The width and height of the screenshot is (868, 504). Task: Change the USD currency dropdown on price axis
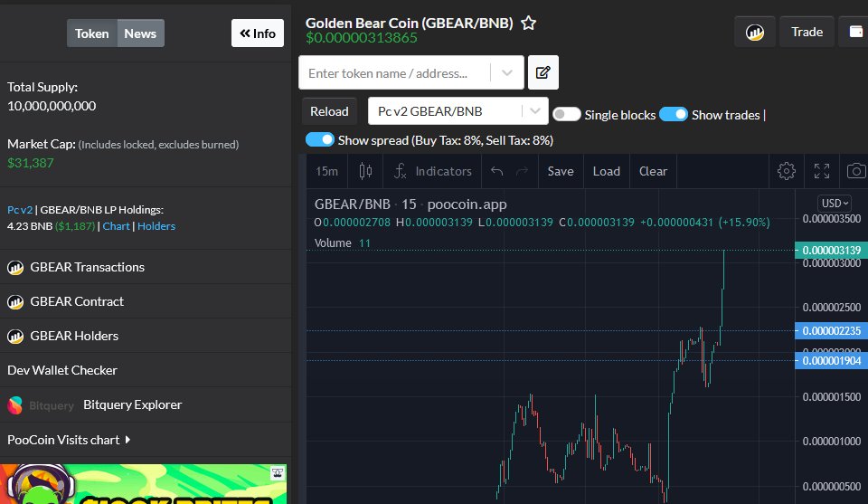click(x=835, y=204)
